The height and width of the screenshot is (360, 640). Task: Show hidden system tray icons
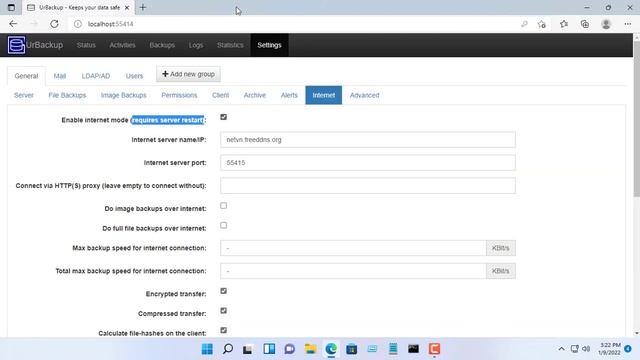pyautogui.click(x=561, y=349)
